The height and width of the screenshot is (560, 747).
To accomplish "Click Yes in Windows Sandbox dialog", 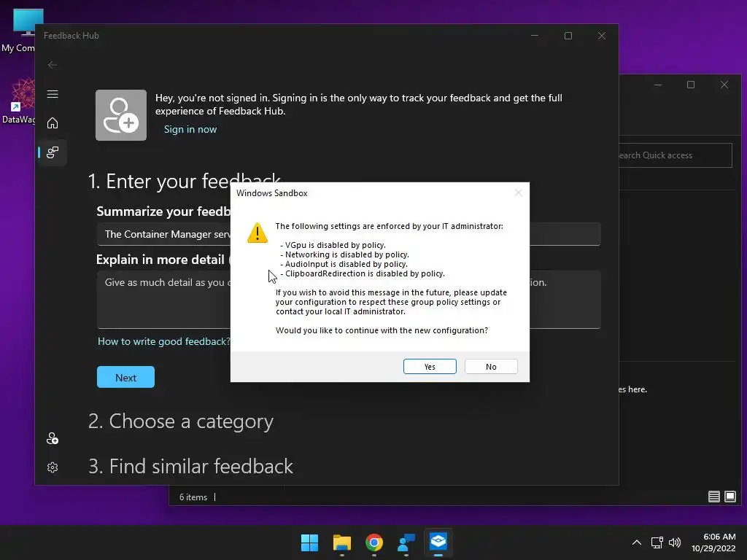I will pos(429,366).
